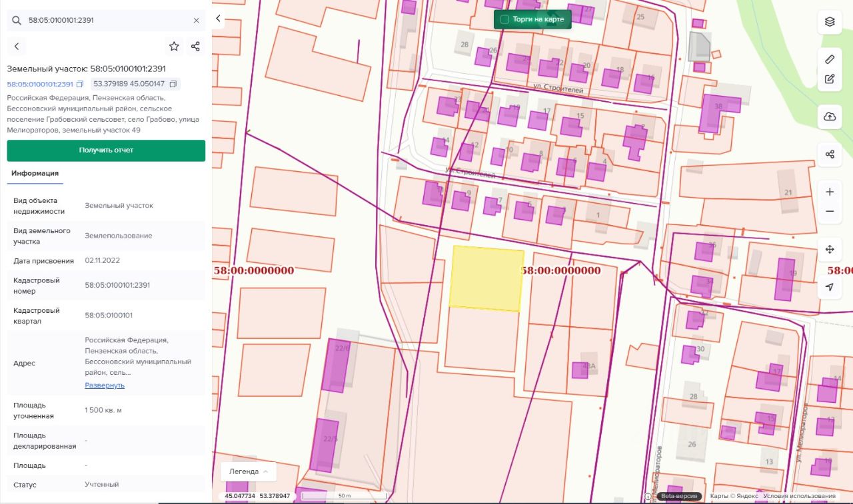Select the highlighted yellow land parcel

(486, 278)
